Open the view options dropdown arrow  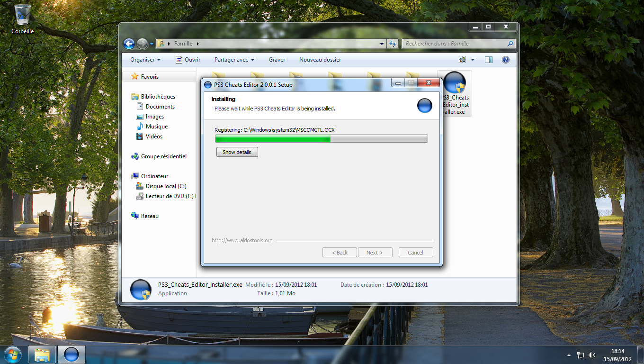[473, 60]
